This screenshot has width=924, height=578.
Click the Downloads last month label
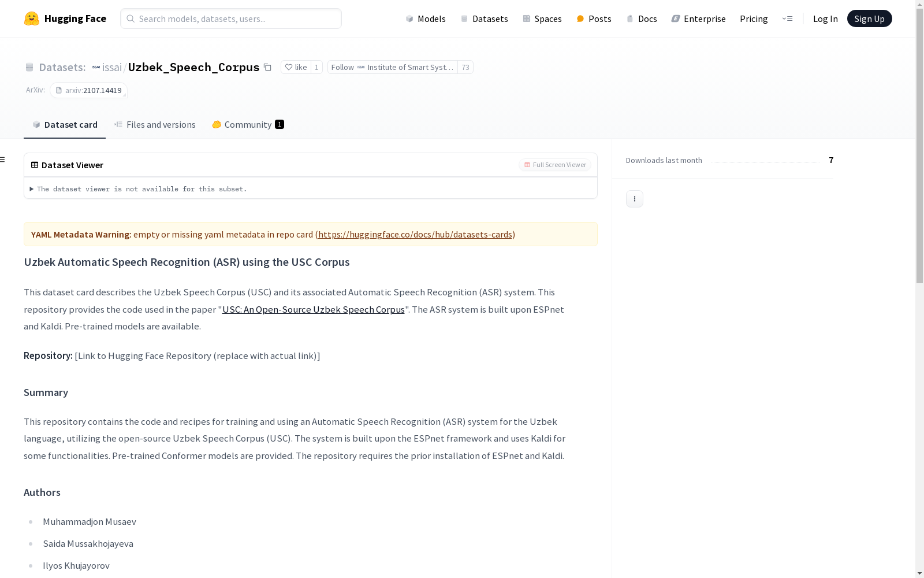coord(664,160)
